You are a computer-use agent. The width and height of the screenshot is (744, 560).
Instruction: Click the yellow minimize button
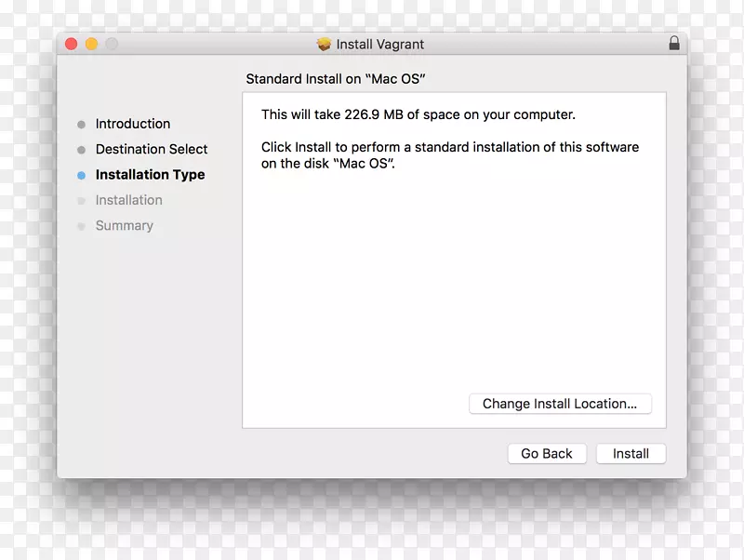90,43
